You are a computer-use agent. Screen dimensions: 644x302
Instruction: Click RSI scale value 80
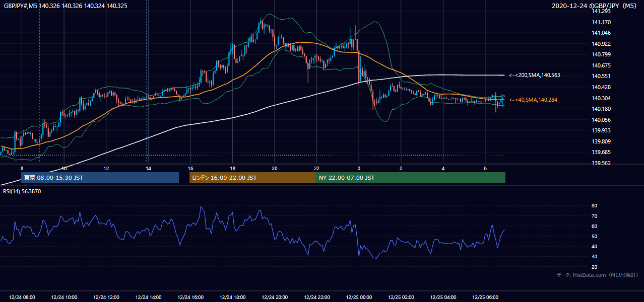pos(594,206)
